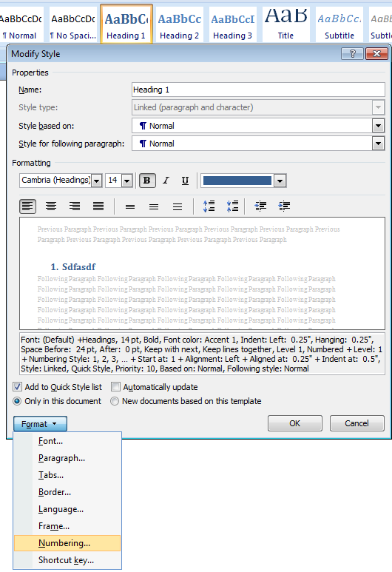Select New documents based on this template
The image size is (392, 572).
pos(115,401)
